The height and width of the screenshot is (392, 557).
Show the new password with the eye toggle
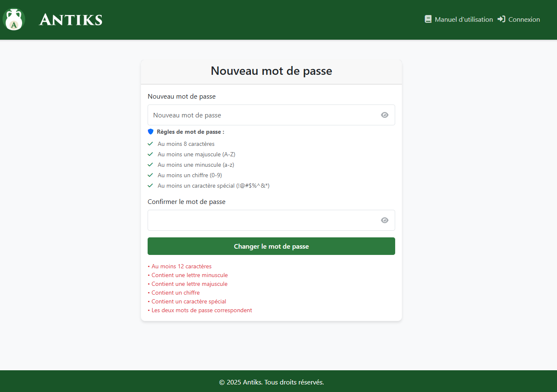384,115
